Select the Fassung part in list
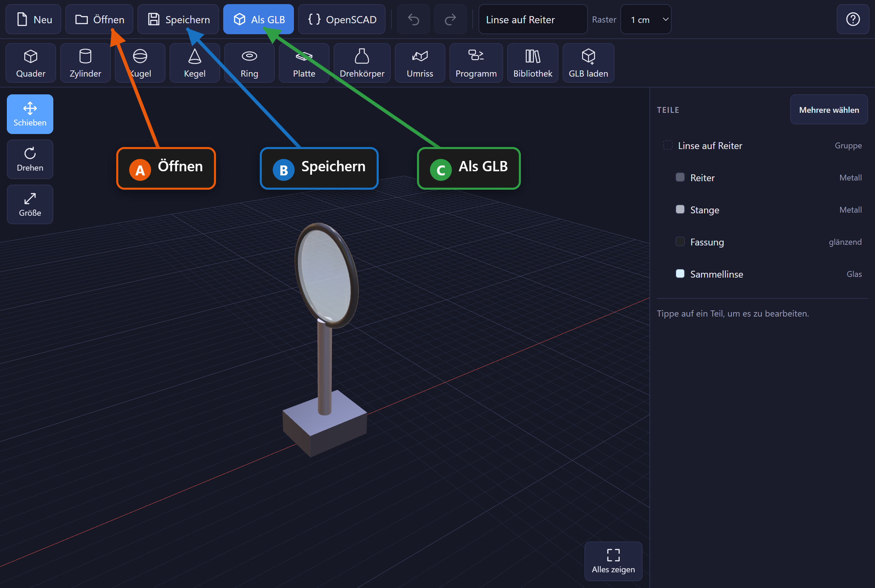Image resolution: width=875 pixels, height=588 pixels. tap(762, 242)
